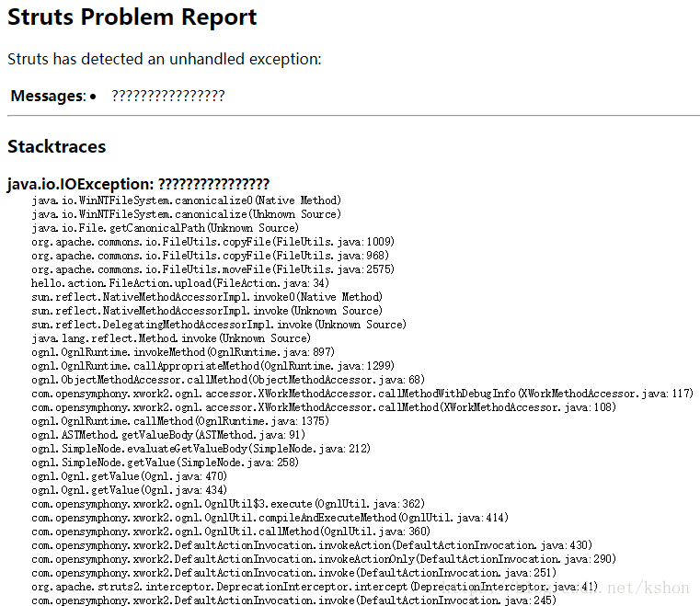Click FileUtils.copyFile line at FileUtils.java:1009
700x606 pixels.
(213, 242)
